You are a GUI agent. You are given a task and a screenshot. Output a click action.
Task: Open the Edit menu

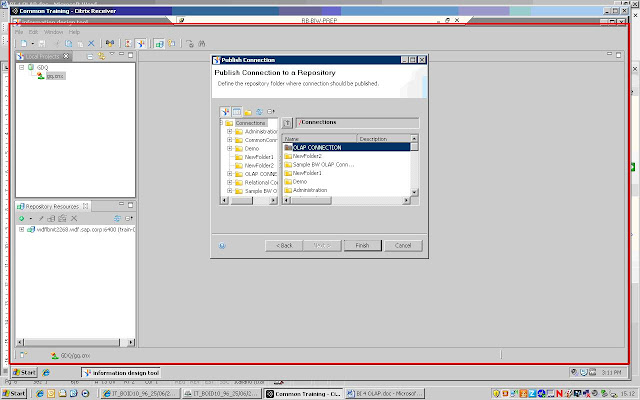pyautogui.click(x=33, y=32)
